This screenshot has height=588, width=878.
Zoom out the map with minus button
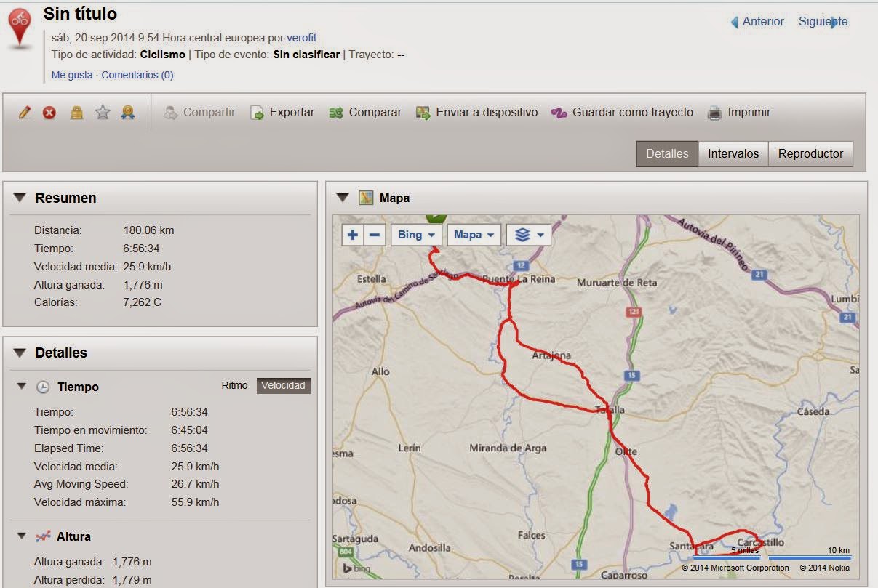(x=374, y=235)
